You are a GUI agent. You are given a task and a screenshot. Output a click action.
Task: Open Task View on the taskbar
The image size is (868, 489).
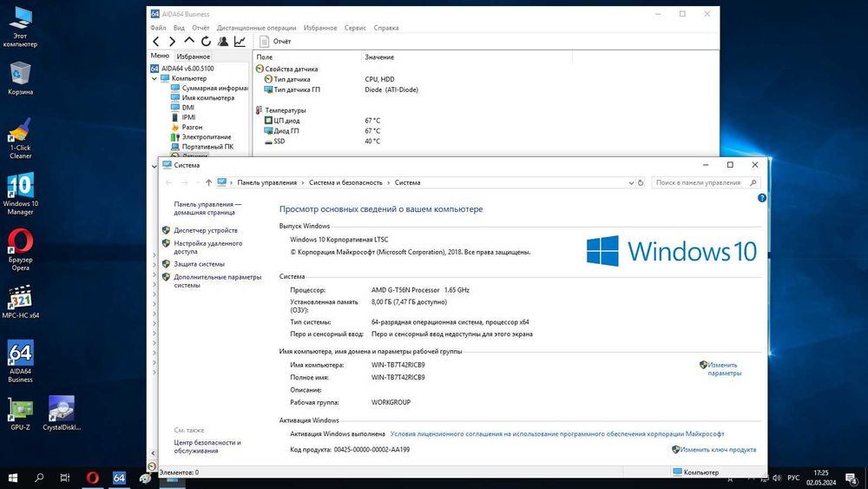click(x=65, y=478)
